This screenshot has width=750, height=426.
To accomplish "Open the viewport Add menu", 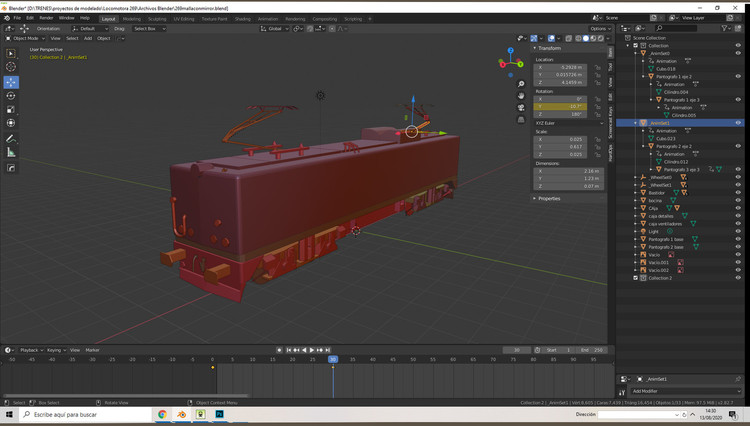I will (88, 38).
